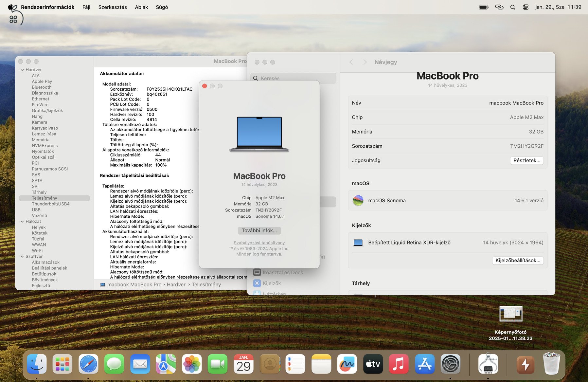Open Notes app in the Dock
This screenshot has height=382, width=588.
tap(321, 364)
